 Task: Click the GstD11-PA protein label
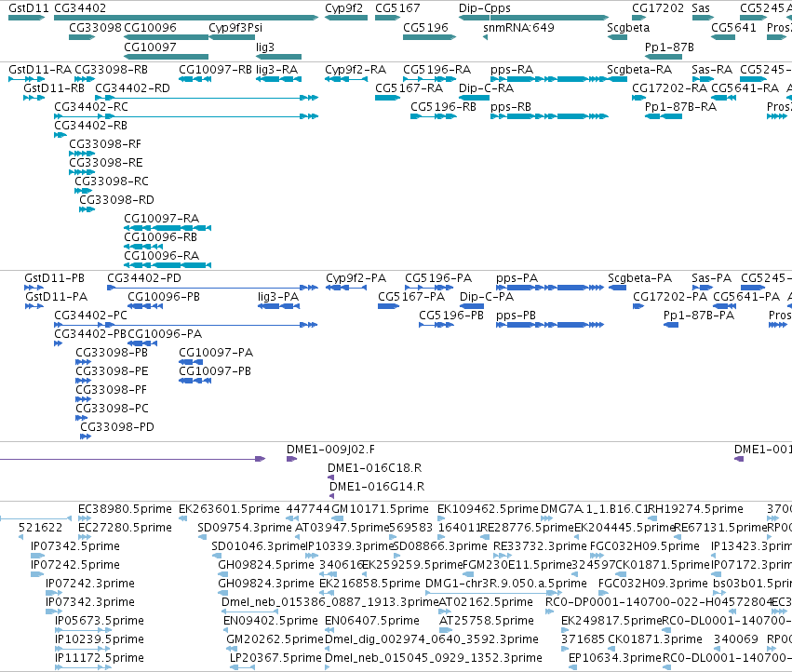coord(57,297)
